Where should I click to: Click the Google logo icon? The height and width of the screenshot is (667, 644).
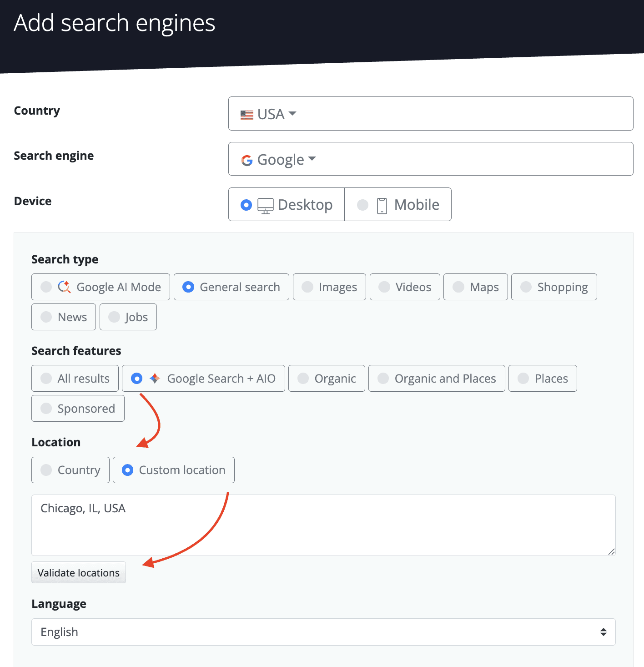coord(247,159)
